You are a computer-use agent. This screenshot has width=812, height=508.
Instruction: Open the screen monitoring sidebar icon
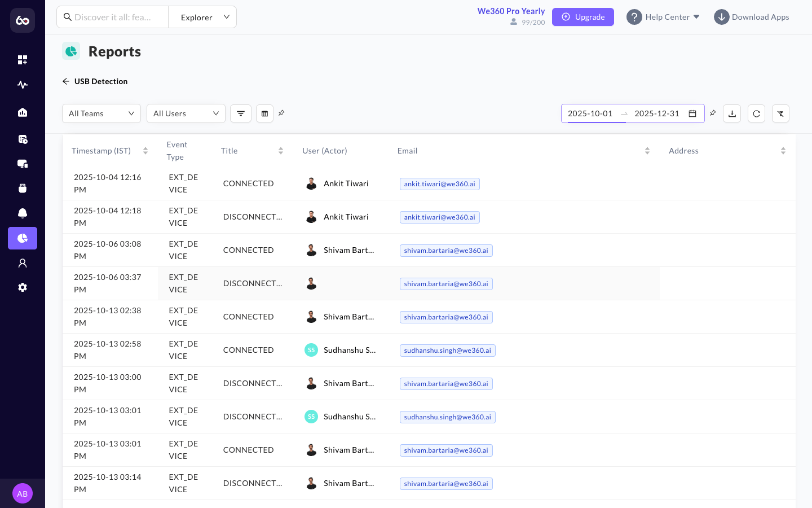pos(23,164)
